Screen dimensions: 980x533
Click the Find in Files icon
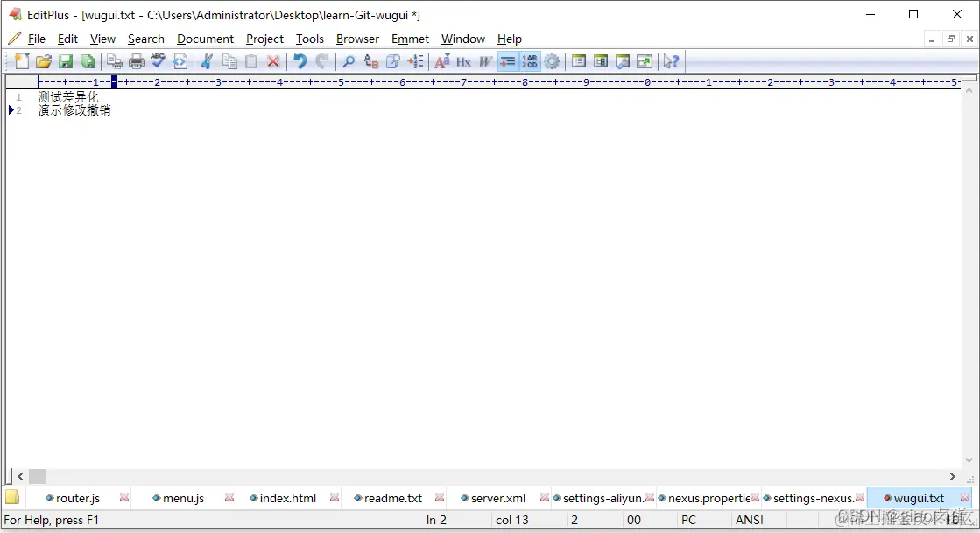click(393, 61)
